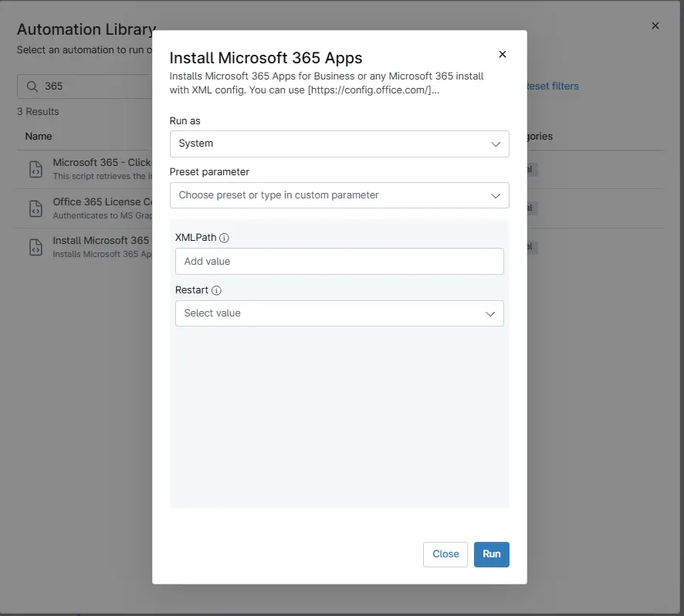Open the Run as dropdown showing System
The height and width of the screenshot is (616, 684).
339,144
